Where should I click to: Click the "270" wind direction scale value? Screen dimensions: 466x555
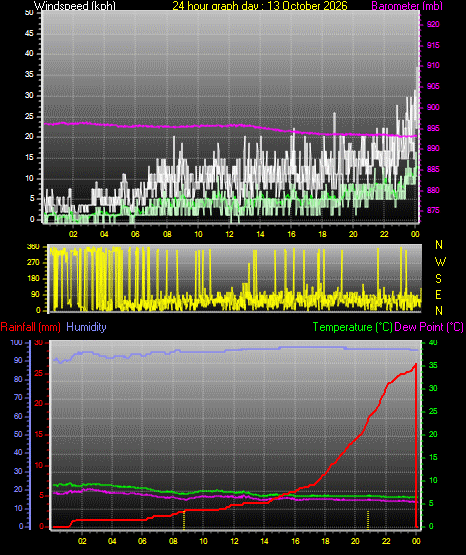(33, 263)
